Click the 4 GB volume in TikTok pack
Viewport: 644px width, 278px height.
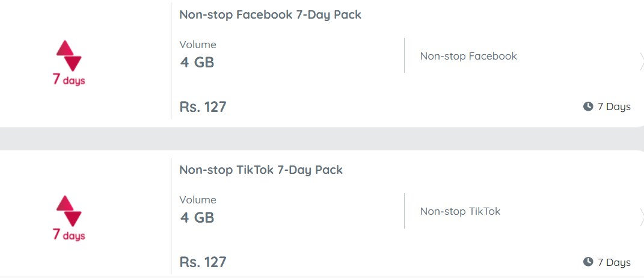197,218
